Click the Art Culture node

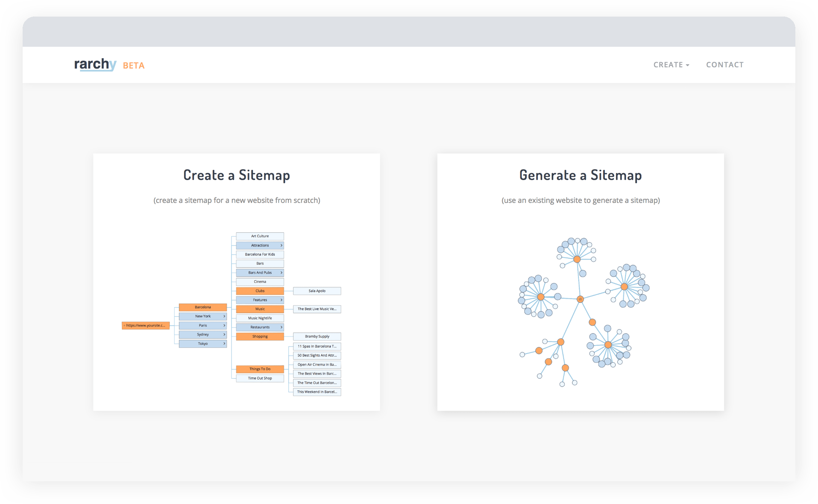point(260,236)
